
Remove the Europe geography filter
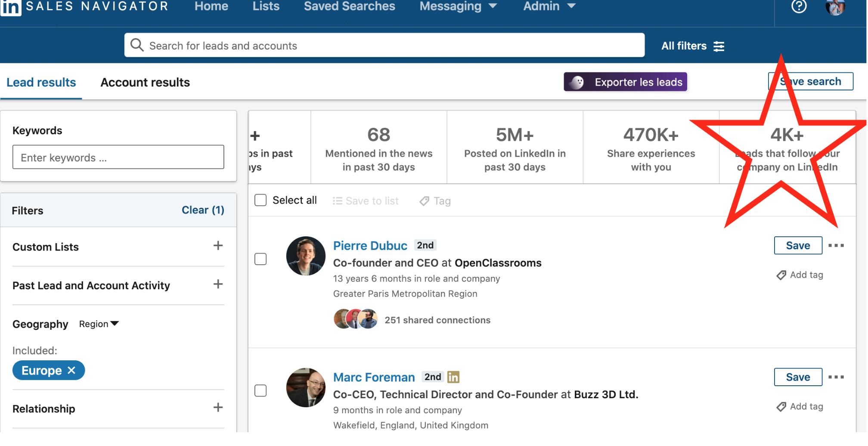point(71,370)
